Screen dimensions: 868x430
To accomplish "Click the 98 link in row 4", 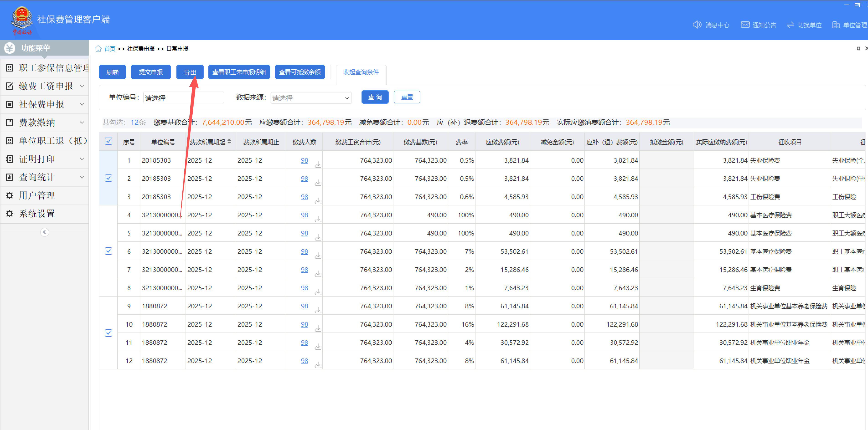I will coord(304,215).
